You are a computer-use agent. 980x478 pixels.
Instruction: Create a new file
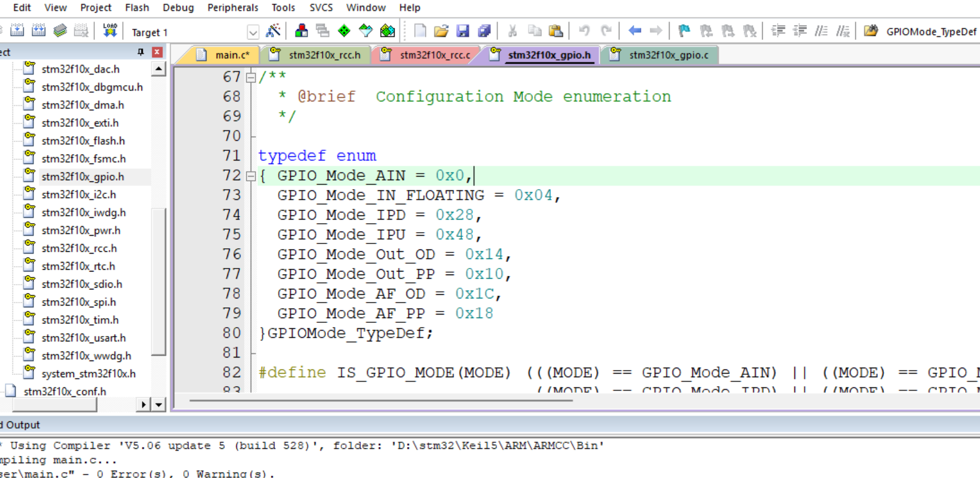420,31
